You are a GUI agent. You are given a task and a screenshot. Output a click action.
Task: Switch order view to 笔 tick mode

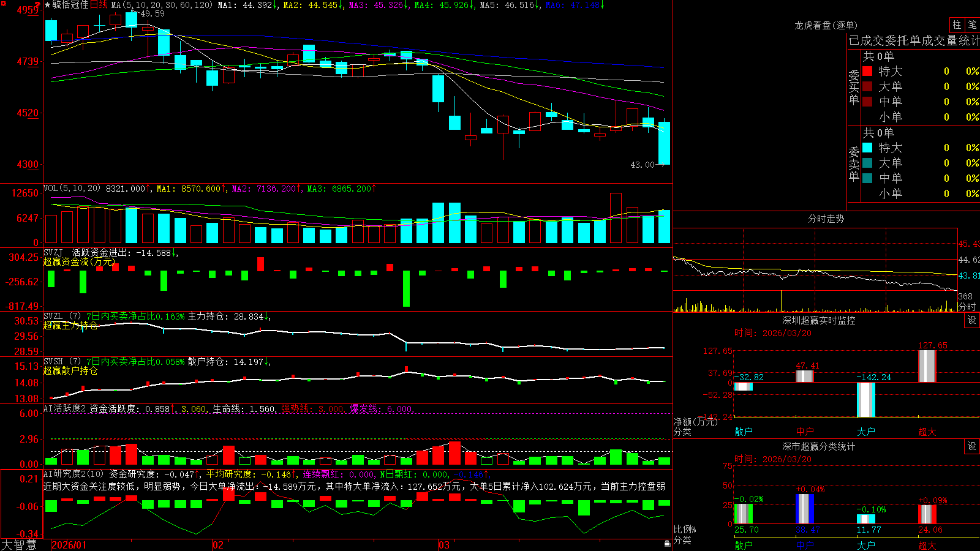[972, 24]
